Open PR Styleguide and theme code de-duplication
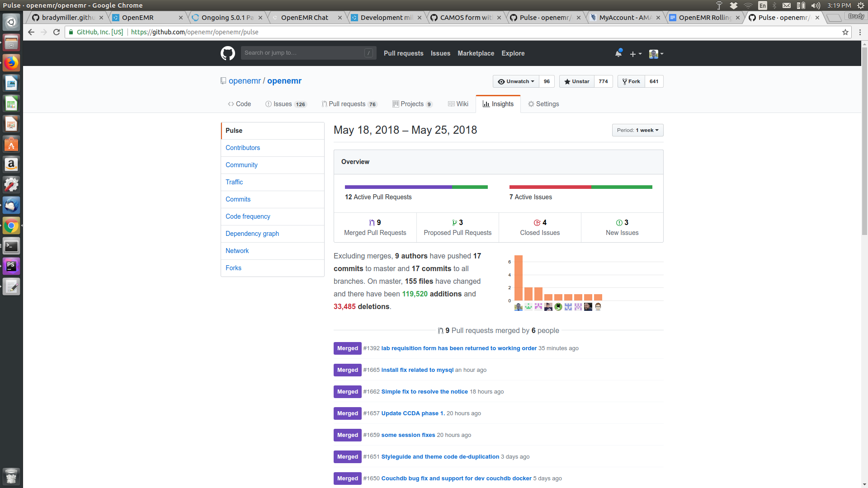This screenshot has width=868, height=488. (440, 457)
